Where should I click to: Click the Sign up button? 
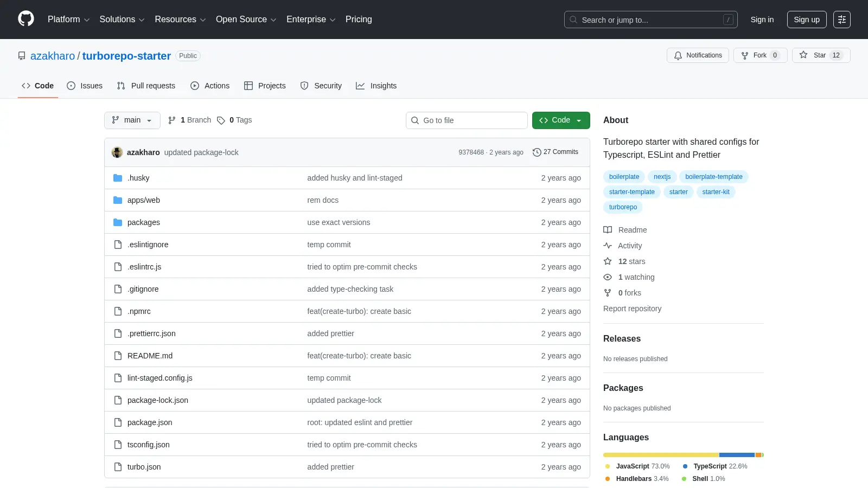tap(807, 20)
